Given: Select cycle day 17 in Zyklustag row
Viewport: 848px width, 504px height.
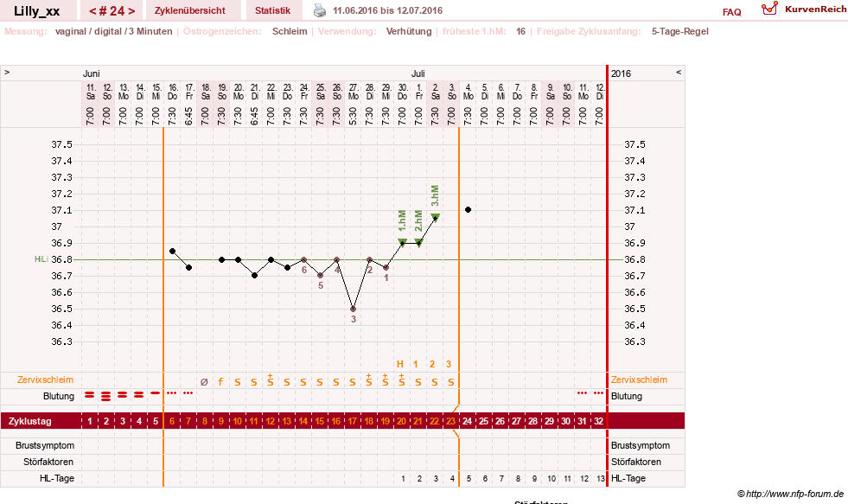Looking at the screenshot, I should point(352,421).
